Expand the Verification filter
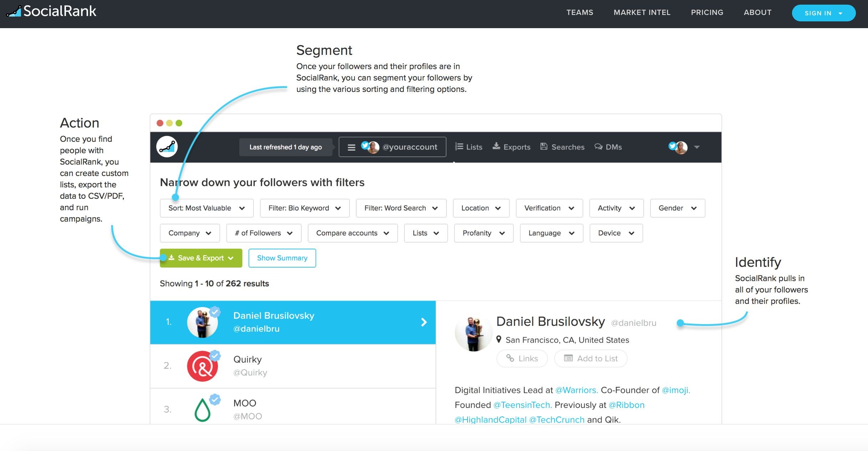 point(549,208)
